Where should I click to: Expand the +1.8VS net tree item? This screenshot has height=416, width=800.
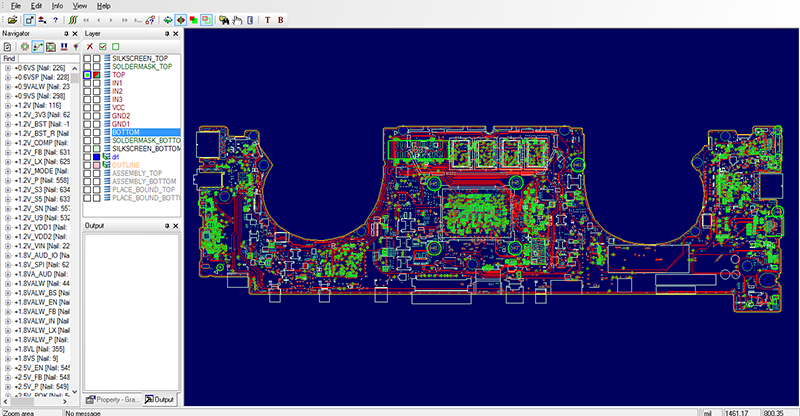tap(8, 358)
